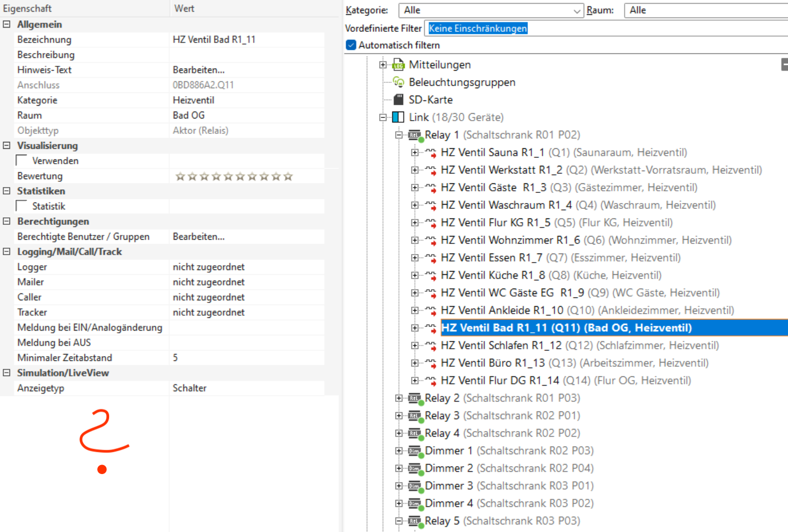The width and height of the screenshot is (788, 532).
Task: Click the Tracker value nicht zugeordnet
Action: pos(209,313)
